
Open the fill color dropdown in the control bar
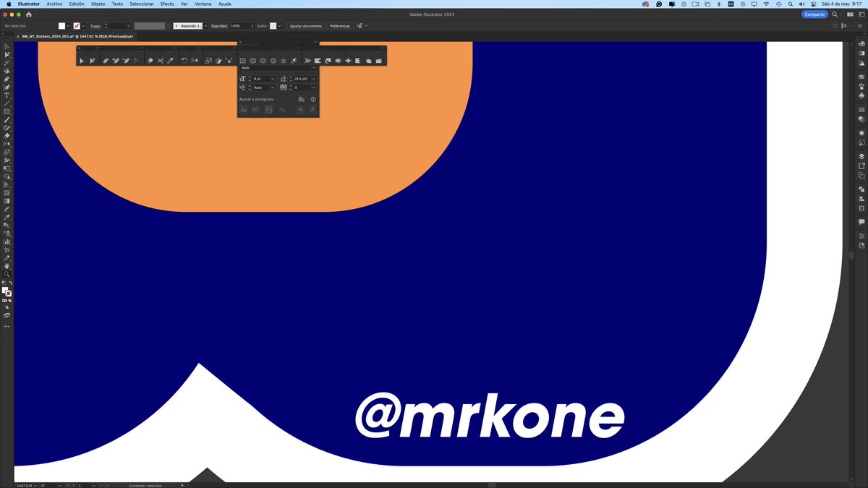coord(69,26)
